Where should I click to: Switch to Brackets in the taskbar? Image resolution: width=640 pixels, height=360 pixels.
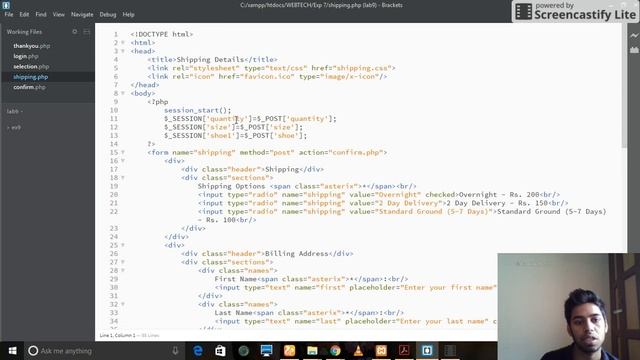(427, 351)
